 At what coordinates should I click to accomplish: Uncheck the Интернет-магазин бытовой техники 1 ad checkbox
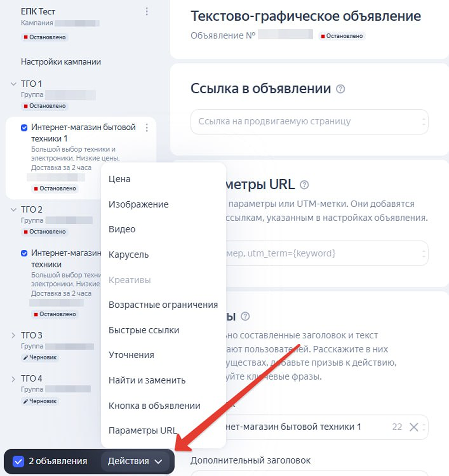tap(24, 128)
